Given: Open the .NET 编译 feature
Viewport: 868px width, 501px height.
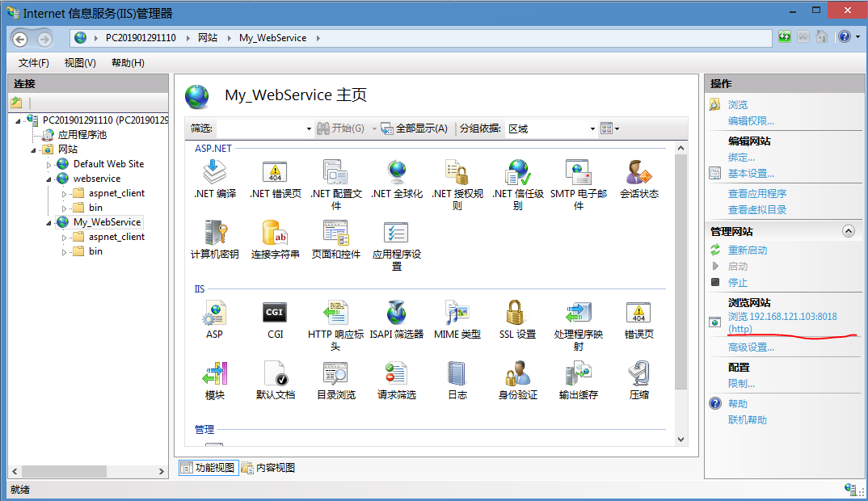Looking at the screenshot, I should (215, 179).
